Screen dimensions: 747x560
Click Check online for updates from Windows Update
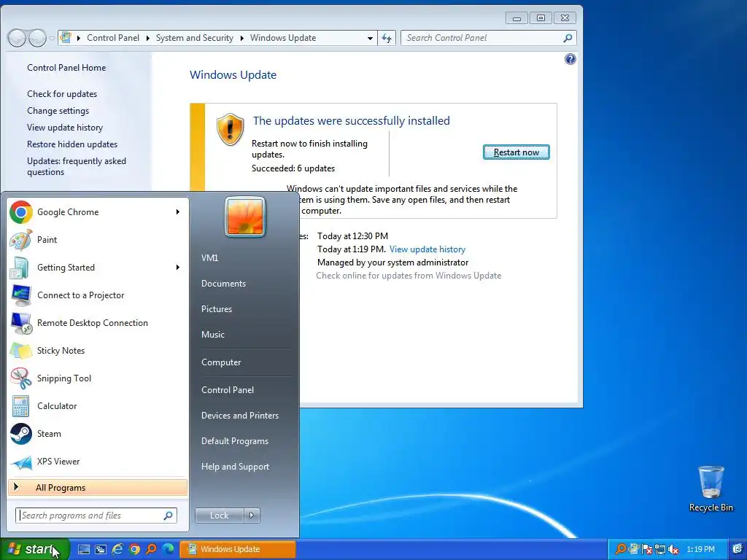[409, 276]
